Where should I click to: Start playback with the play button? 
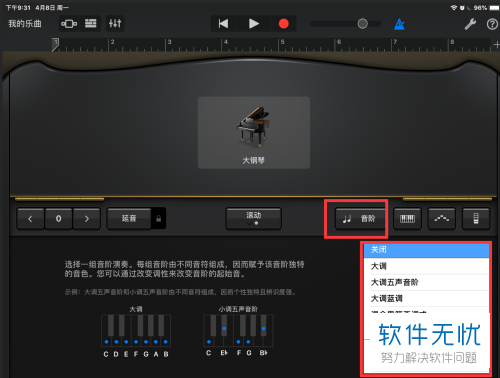click(253, 24)
